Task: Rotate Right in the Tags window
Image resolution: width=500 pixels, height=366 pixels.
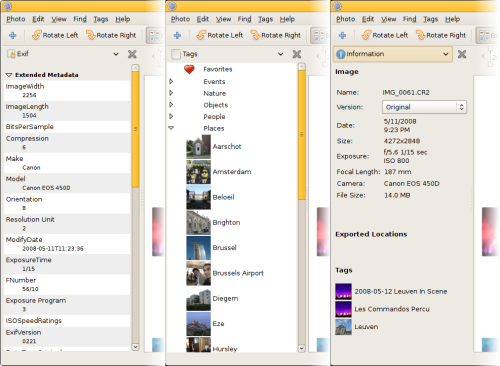Action: [x=276, y=35]
